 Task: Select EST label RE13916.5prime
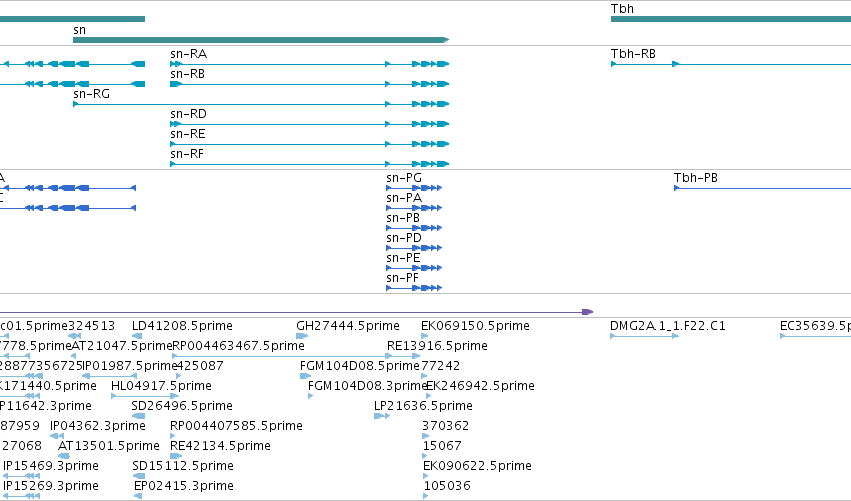coord(437,346)
